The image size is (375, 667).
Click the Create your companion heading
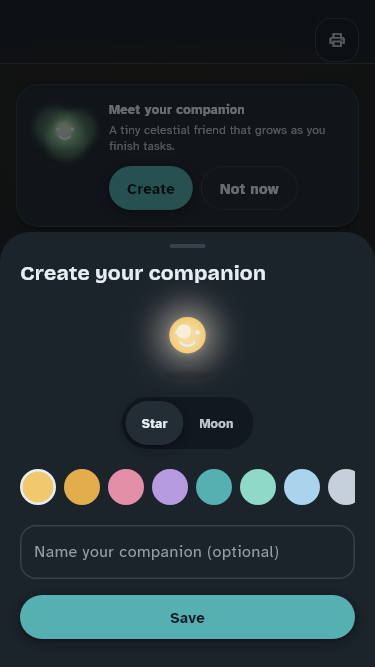(143, 274)
